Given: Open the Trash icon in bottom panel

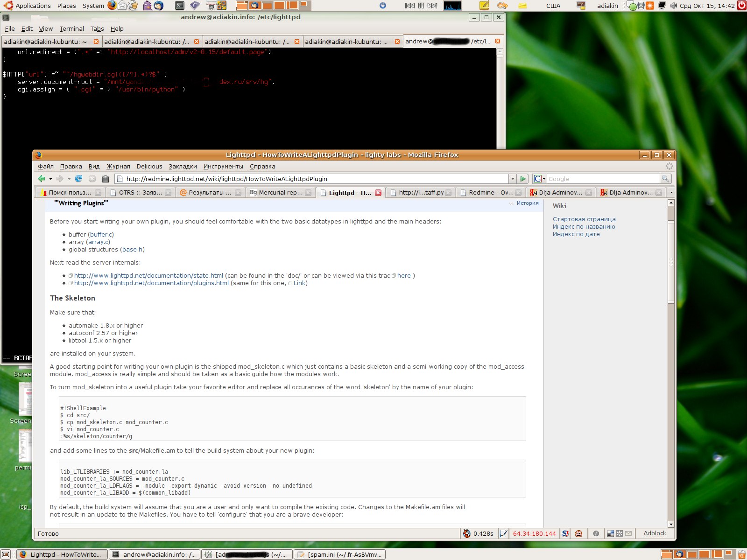Looking at the screenshot, I should [741, 554].
